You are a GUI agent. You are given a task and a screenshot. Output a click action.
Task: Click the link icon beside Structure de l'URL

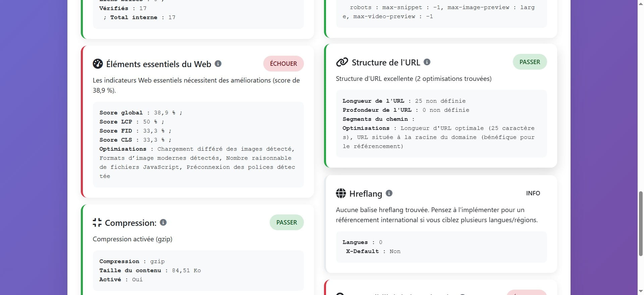[342, 62]
